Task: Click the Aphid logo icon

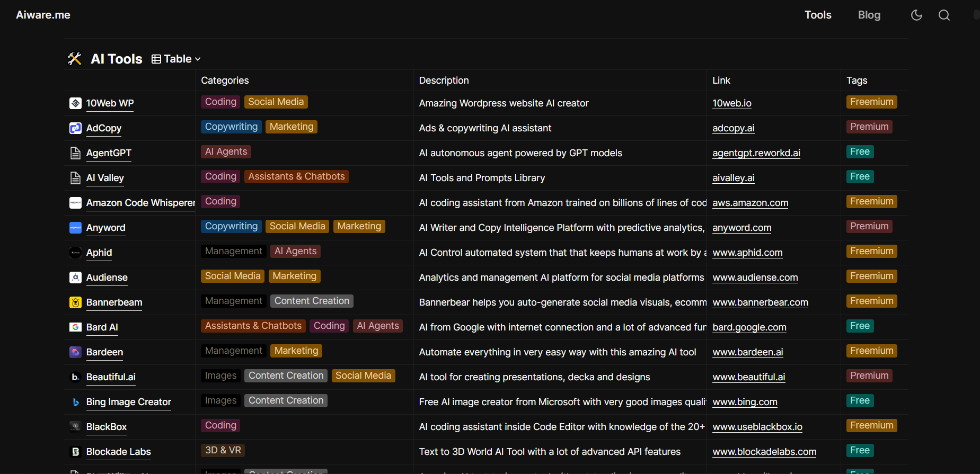Action: tap(75, 253)
